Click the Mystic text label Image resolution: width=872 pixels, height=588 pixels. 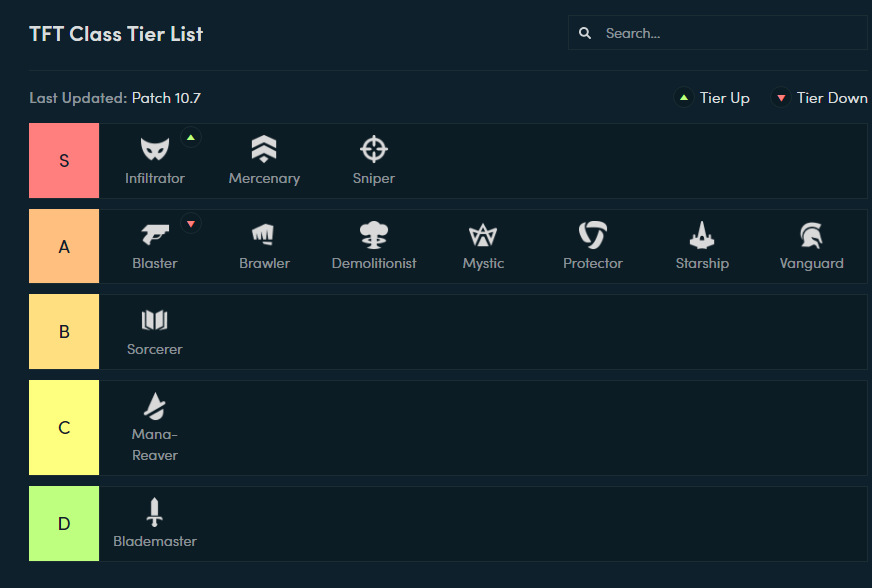coord(483,264)
